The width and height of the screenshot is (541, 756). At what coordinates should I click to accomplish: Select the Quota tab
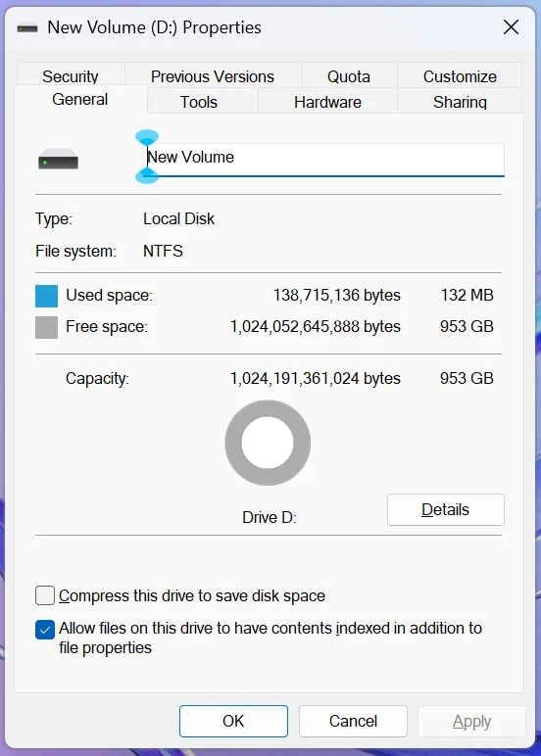tap(349, 75)
